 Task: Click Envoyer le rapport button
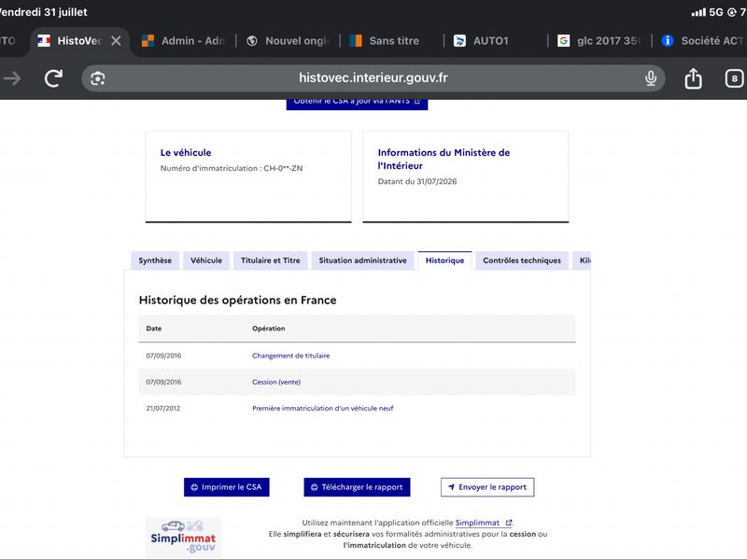pyautogui.click(x=487, y=487)
